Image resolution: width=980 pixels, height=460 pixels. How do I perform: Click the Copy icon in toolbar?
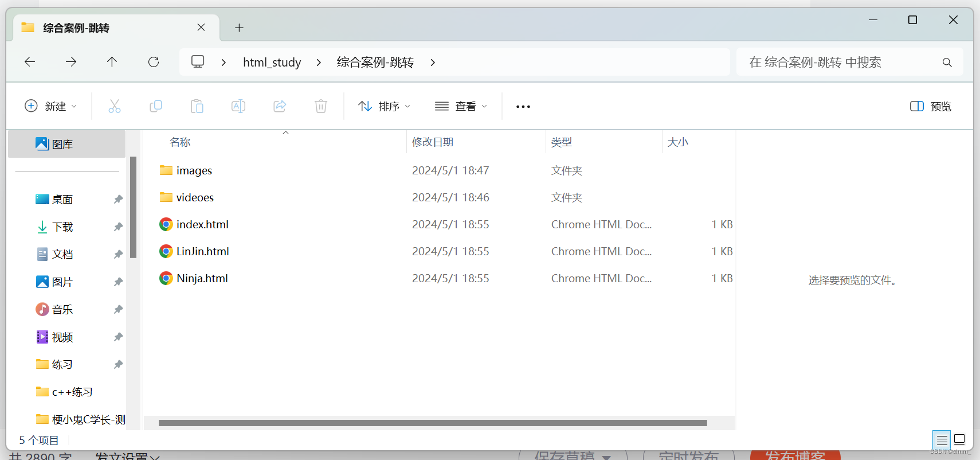coord(156,106)
